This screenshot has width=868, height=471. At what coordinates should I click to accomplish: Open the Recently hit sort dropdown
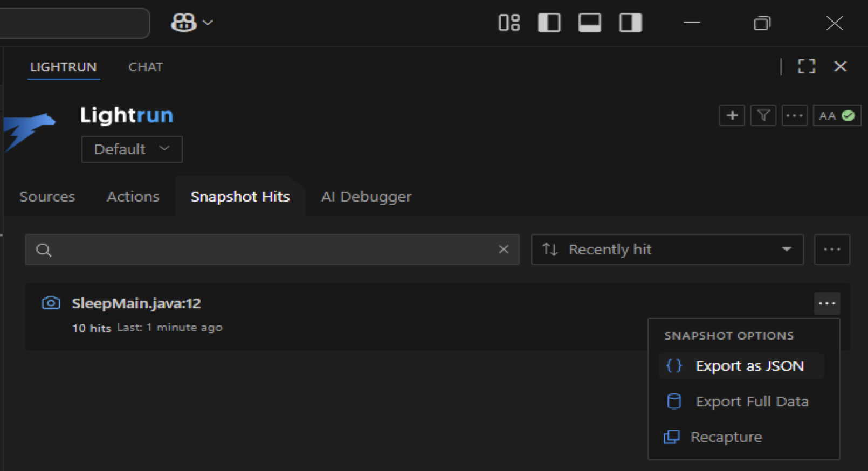coord(667,250)
